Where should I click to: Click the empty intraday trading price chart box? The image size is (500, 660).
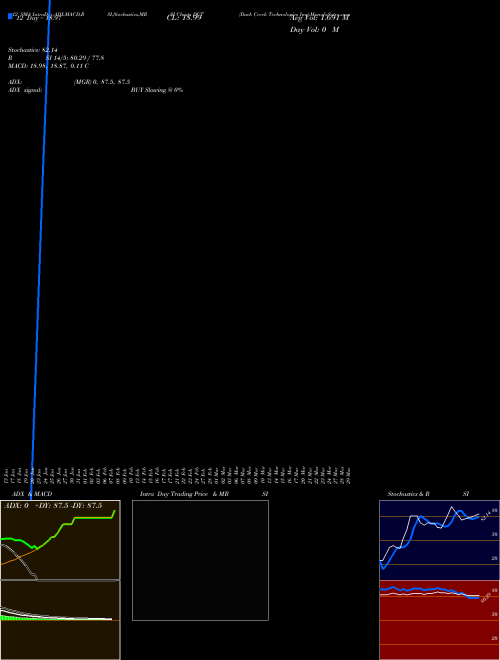pyautogui.click(x=200, y=560)
